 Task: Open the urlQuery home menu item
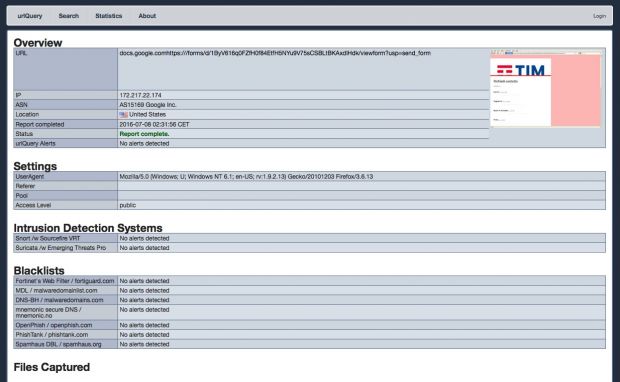30,16
